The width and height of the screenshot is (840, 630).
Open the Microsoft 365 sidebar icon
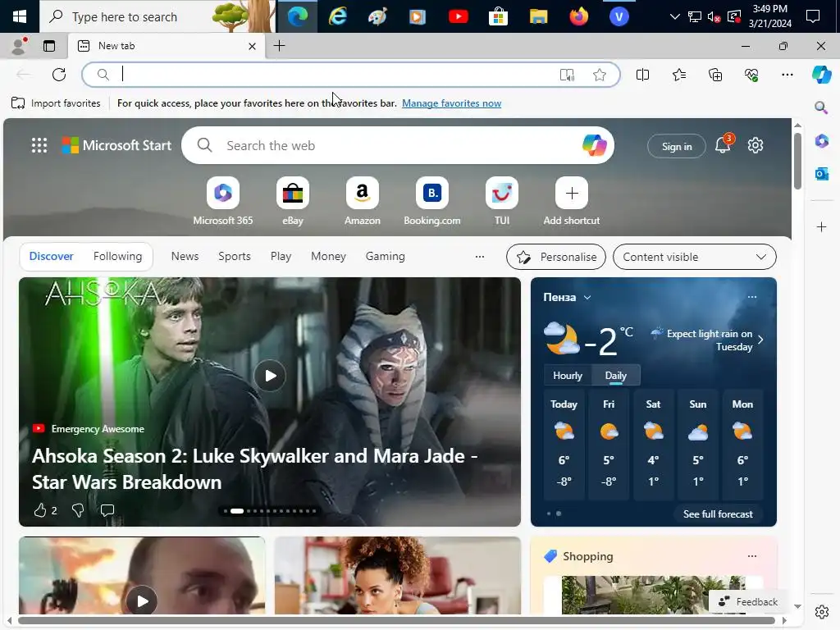pyautogui.click(x=821, y=141)
